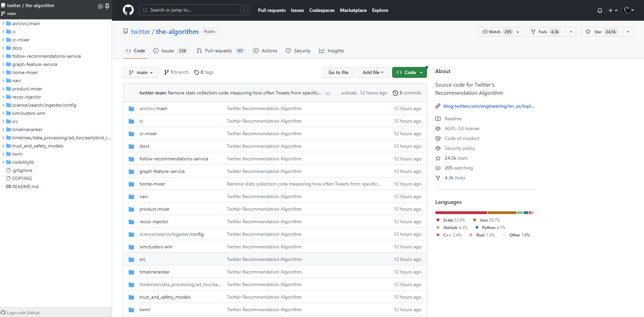Expand the home-mixer tree folder

[3, 72]
